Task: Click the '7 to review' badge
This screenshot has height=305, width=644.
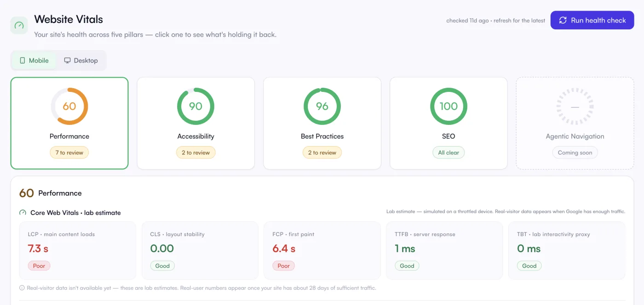Action: [69, 152]
